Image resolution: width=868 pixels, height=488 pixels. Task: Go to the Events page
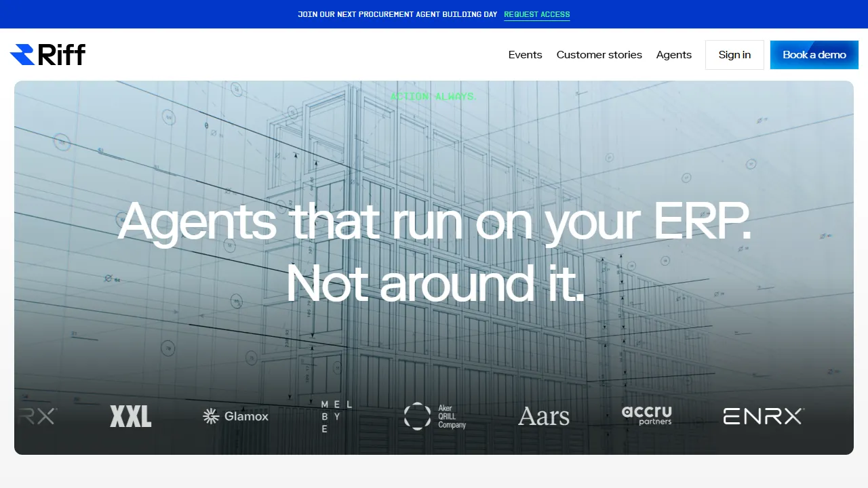click(x=526, y=55)
